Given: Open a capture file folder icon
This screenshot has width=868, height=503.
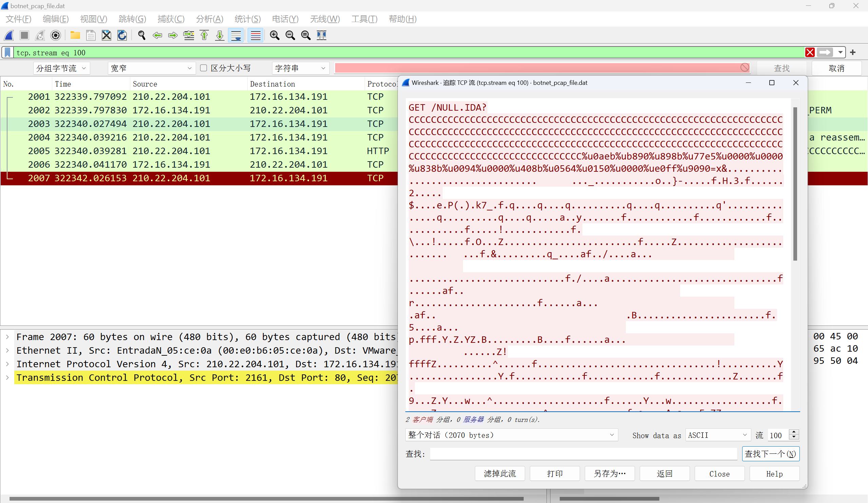Looking at the screenshot, I should [x=75, y=35].
